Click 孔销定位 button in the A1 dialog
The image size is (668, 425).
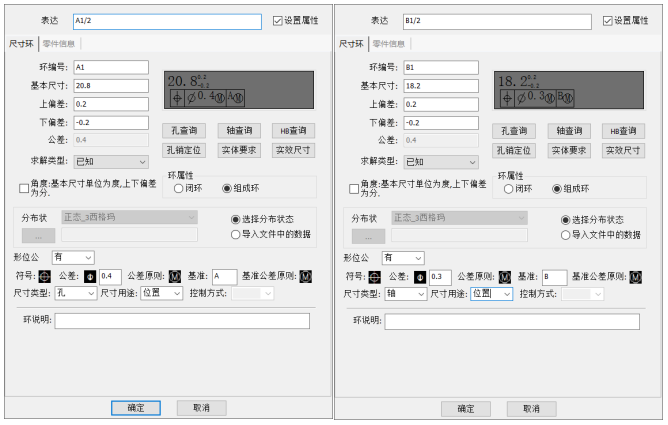[185, 150]
